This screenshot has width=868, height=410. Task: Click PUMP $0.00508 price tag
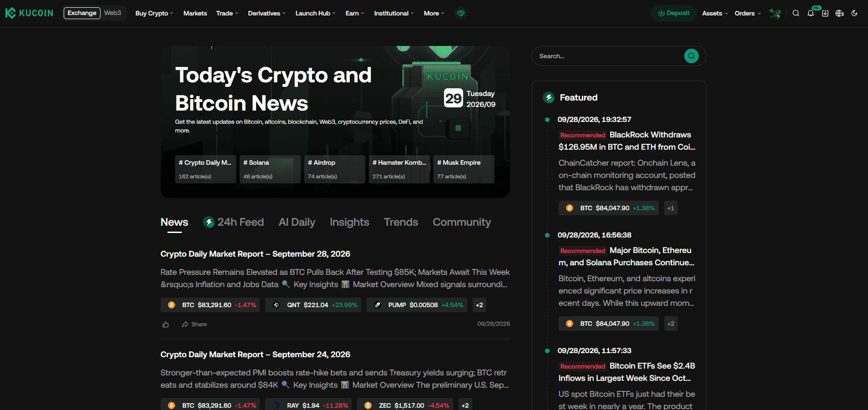point(417,305)
